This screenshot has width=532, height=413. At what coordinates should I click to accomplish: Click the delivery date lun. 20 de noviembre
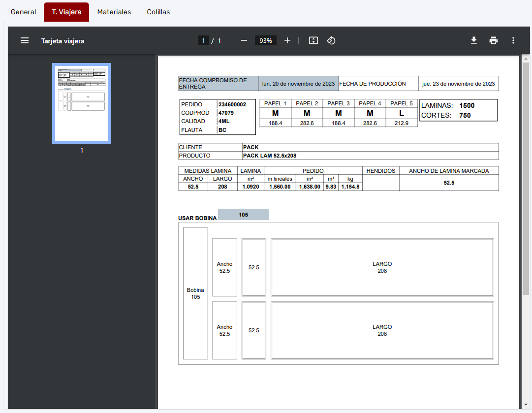(298, 84)
